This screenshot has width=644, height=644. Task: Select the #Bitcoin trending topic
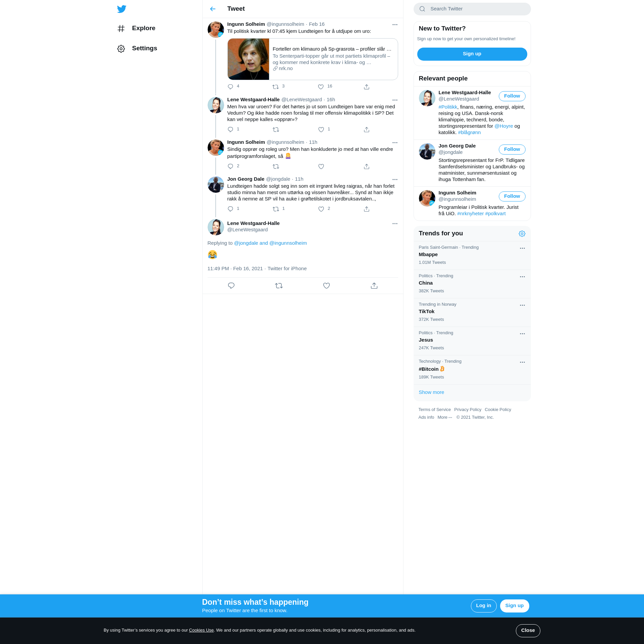click(472, 370)
